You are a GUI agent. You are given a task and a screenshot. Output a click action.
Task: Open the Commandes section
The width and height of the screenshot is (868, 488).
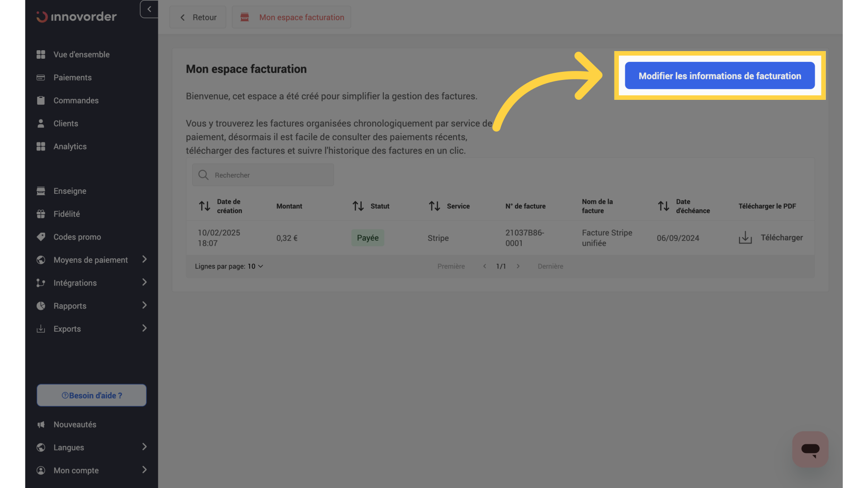(75, 100)
